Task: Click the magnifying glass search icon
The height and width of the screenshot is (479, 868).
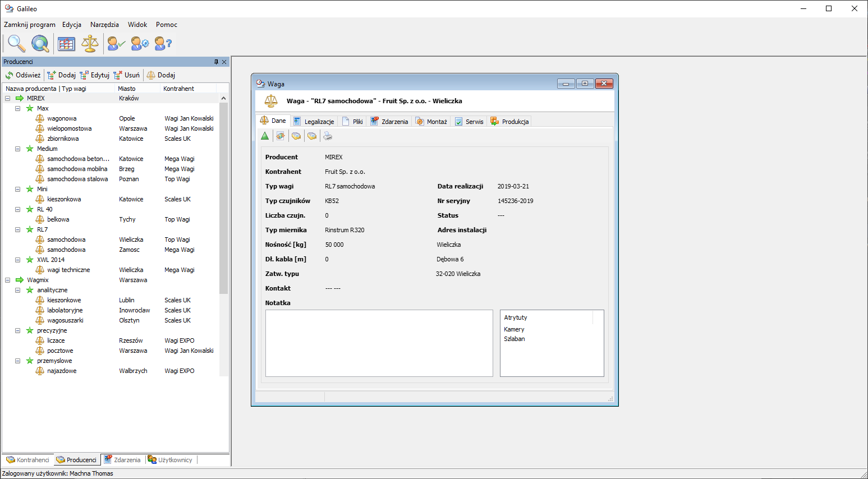Action: [16, 43]
